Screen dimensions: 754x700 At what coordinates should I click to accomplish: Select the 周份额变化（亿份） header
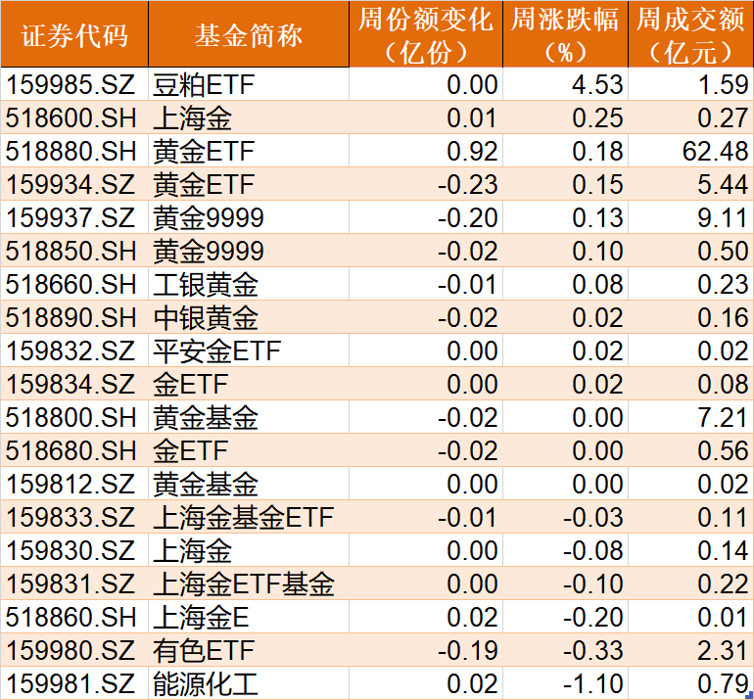[426, 34]
